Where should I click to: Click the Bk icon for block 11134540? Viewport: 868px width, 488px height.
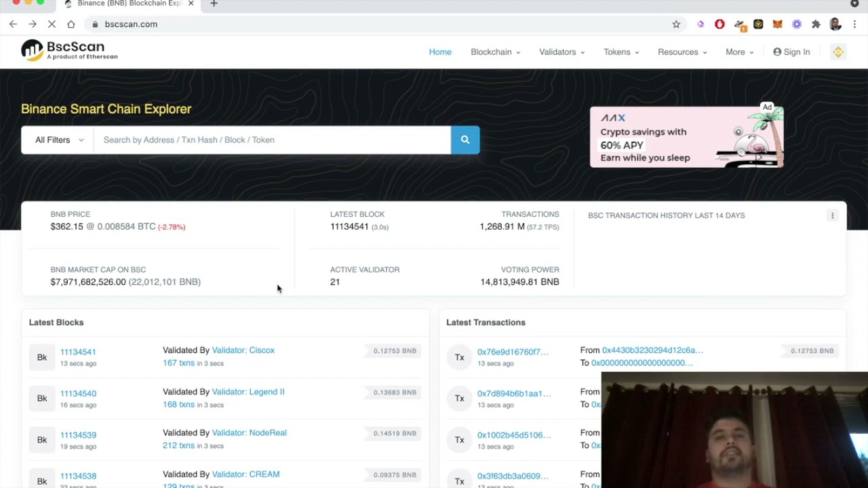pos(42,399)
